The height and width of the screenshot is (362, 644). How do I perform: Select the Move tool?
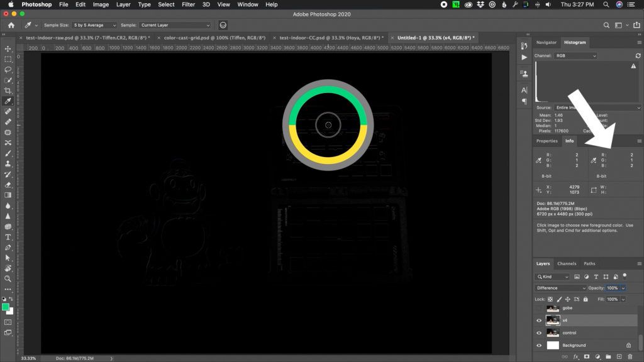point(8,48)
